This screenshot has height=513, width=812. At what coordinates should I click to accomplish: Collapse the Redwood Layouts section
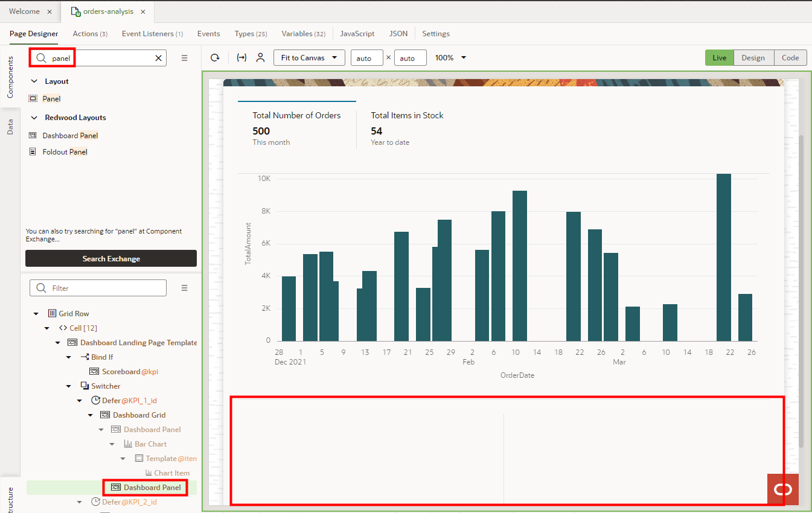34,118
